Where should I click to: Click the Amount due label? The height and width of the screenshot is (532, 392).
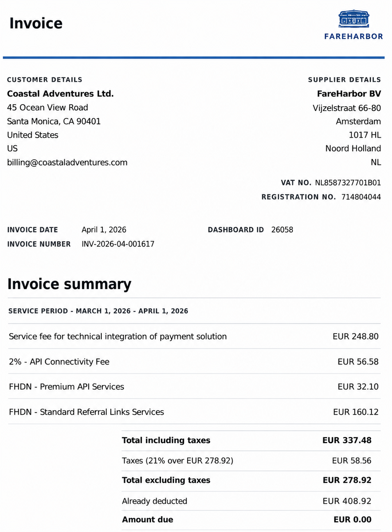click(148, 520)
